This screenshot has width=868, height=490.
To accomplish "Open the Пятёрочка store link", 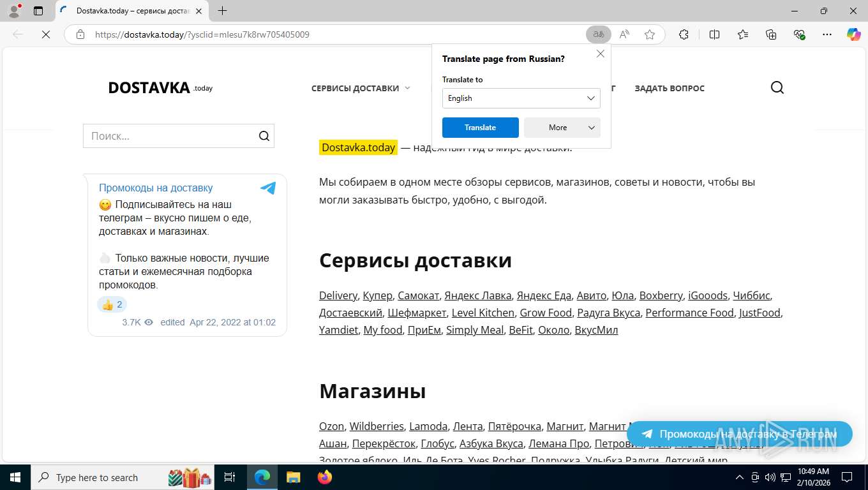I will tap(514, 426).
